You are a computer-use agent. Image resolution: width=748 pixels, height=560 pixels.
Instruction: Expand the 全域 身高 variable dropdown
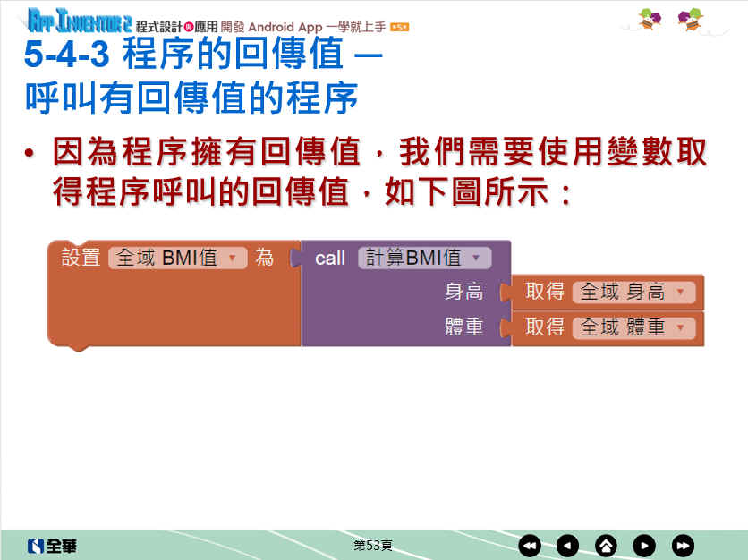click(681, 293)
